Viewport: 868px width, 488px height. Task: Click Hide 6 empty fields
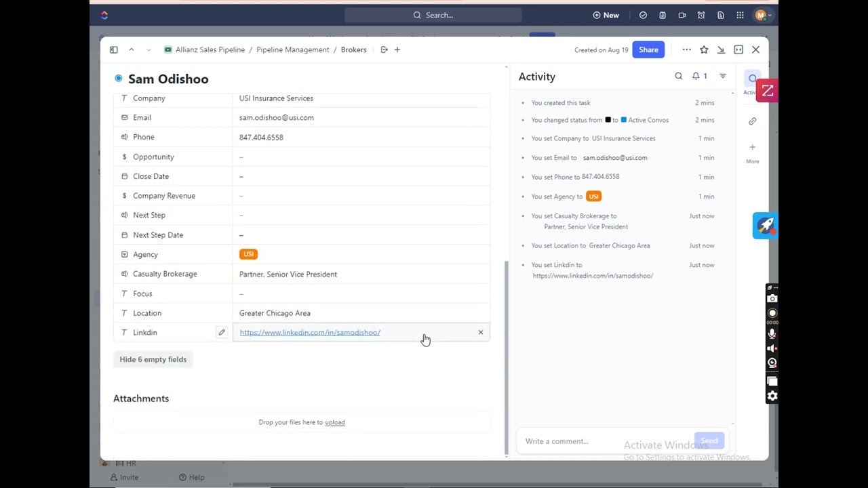coord(153,359)
